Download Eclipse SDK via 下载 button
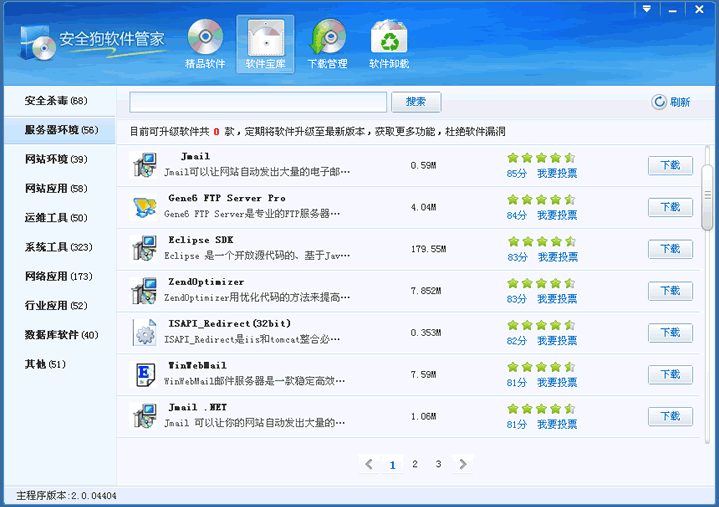The width and height of the screenshot is (719, 507). (670, 249)
